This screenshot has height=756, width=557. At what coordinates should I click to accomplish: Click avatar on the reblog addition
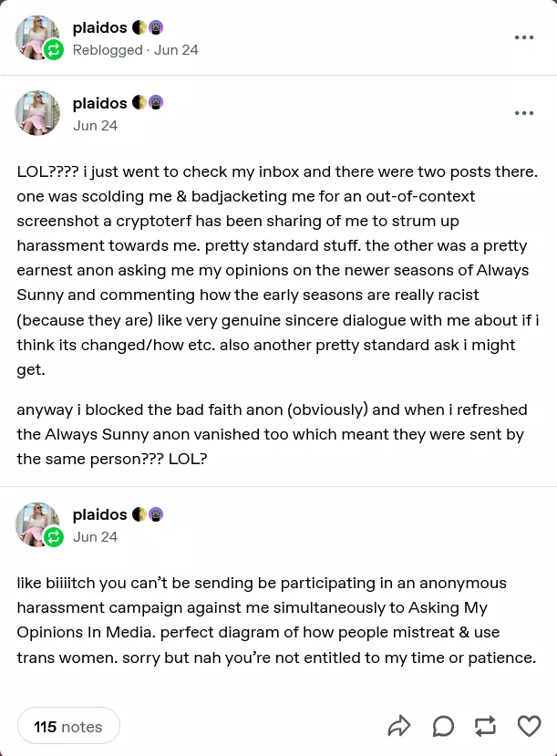point(36,523)
